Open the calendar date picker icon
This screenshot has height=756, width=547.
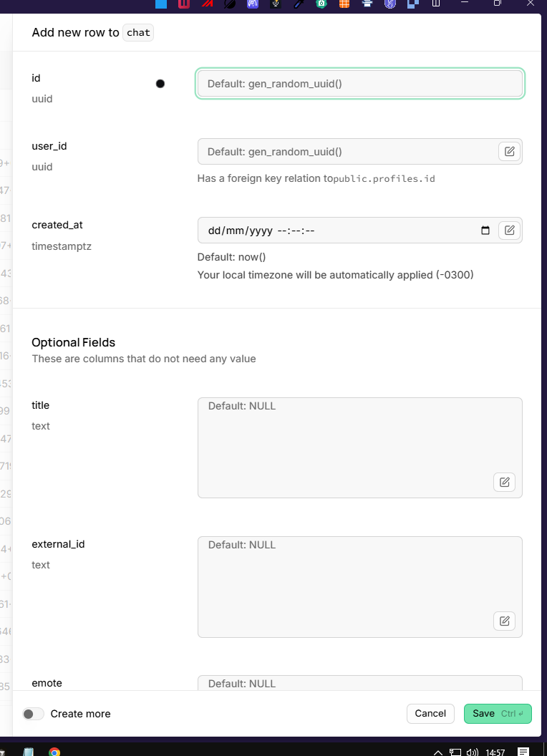coord(485,231)
